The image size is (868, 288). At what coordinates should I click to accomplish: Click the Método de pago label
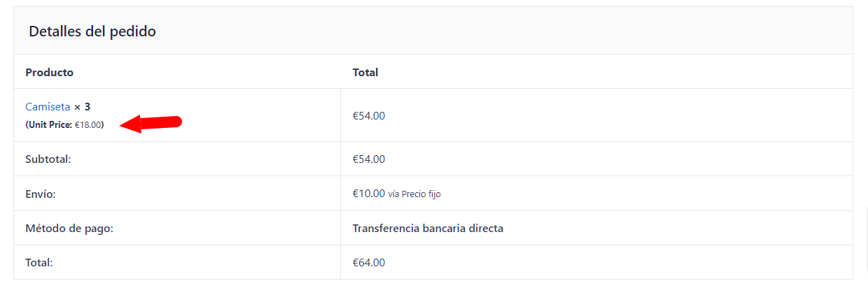69,228
